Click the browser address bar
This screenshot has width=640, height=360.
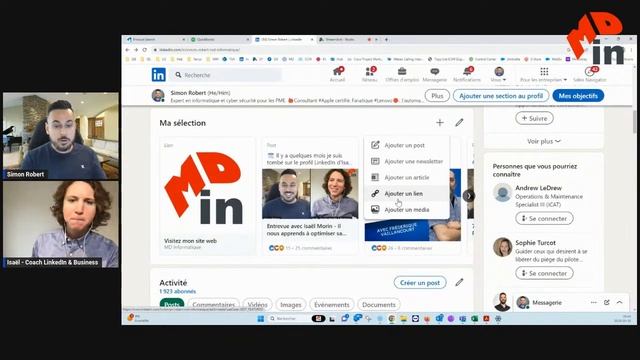355,50
